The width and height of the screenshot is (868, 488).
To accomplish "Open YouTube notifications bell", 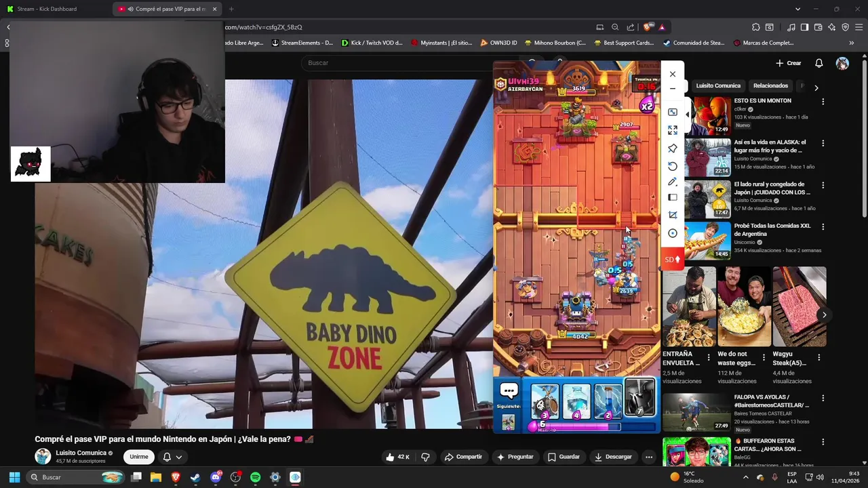I will coord(818,63).
